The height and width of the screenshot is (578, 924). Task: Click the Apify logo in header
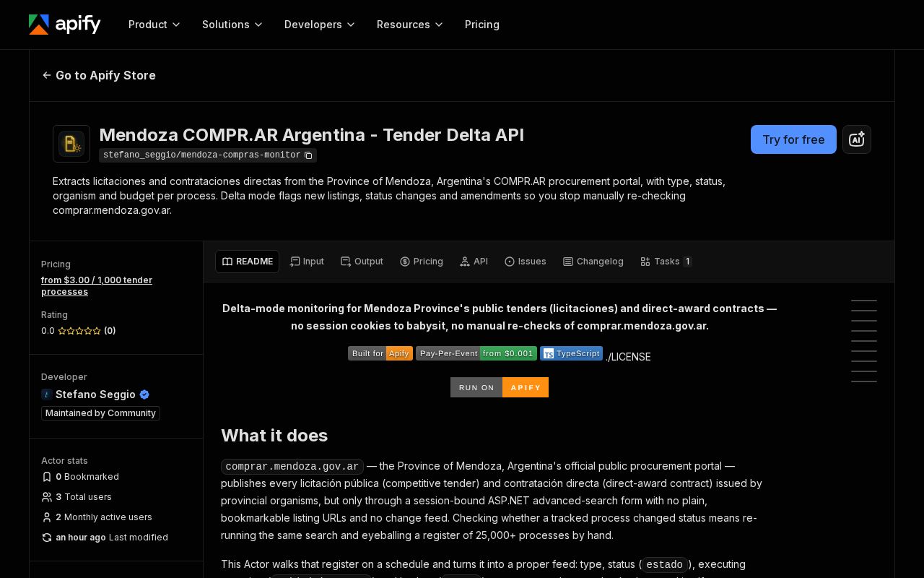(x=64, y=25)
